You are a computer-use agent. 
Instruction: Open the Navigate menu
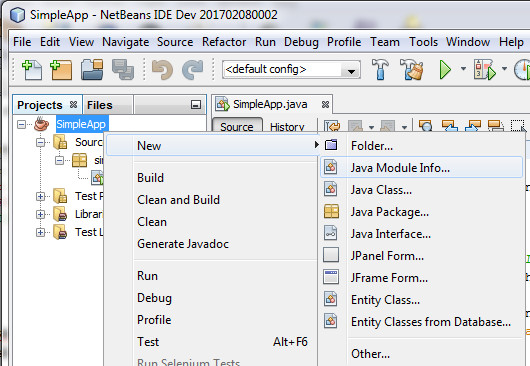(125, 42)
